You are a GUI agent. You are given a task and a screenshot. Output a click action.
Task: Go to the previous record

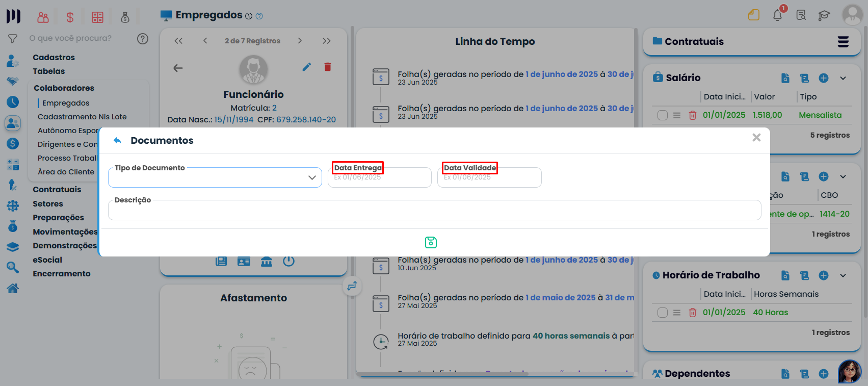[205, 41]
